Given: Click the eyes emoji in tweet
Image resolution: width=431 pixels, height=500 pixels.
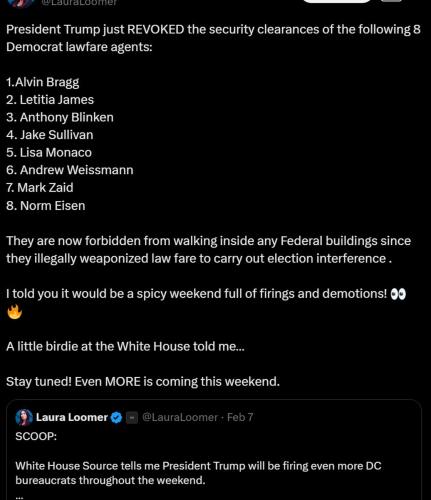Looking at the screenshot, I should pyautogui.click(x=398, y=295).
